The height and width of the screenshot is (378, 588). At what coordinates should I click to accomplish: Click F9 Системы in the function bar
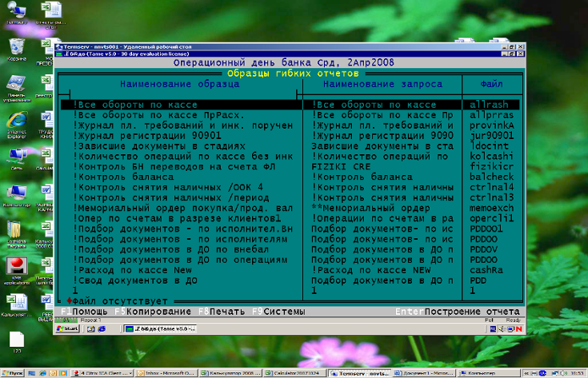coord(279,312)
